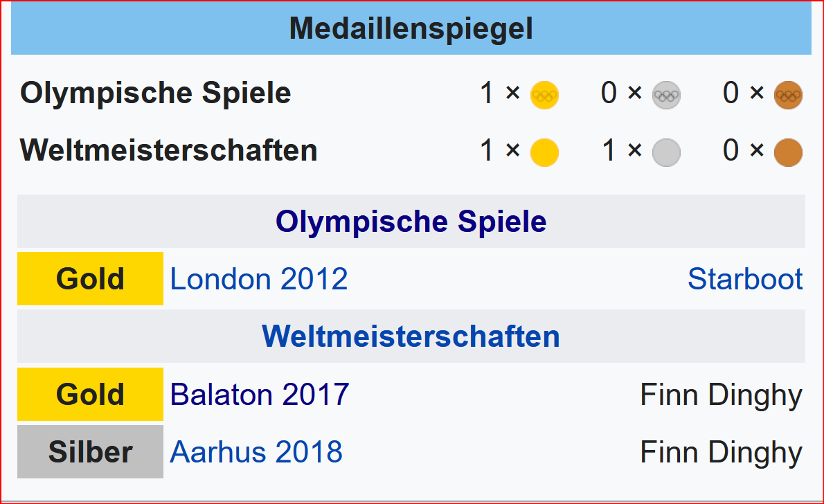Click the World Championship silver medal icon

666,152
